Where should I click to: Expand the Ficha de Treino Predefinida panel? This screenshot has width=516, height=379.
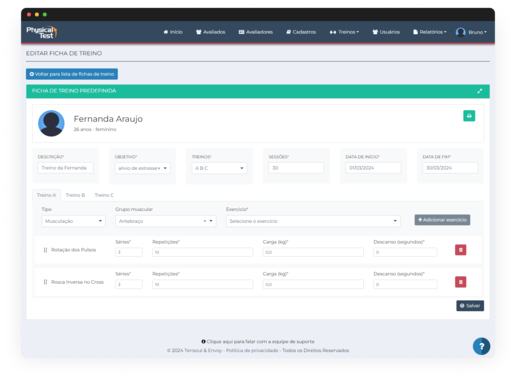point(479,91)
